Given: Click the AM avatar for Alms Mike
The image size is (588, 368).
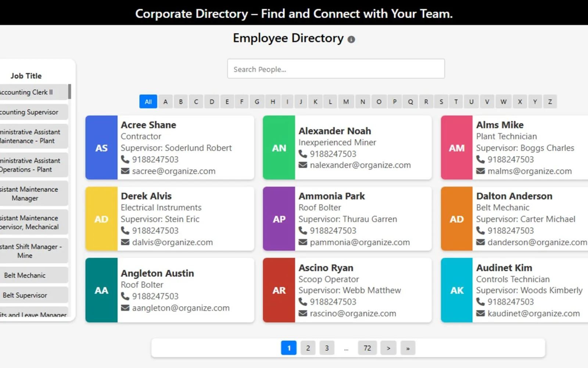Looking at the screenshot, I should tap(457, 148).
